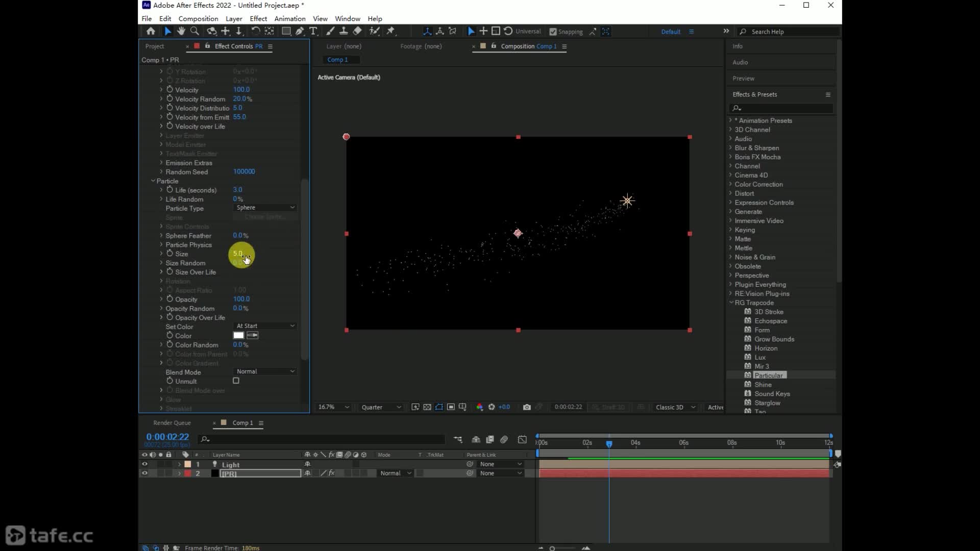This screenshot has width=980, height=551.
Task: Select the Pen tool
Action: point(300,31)
